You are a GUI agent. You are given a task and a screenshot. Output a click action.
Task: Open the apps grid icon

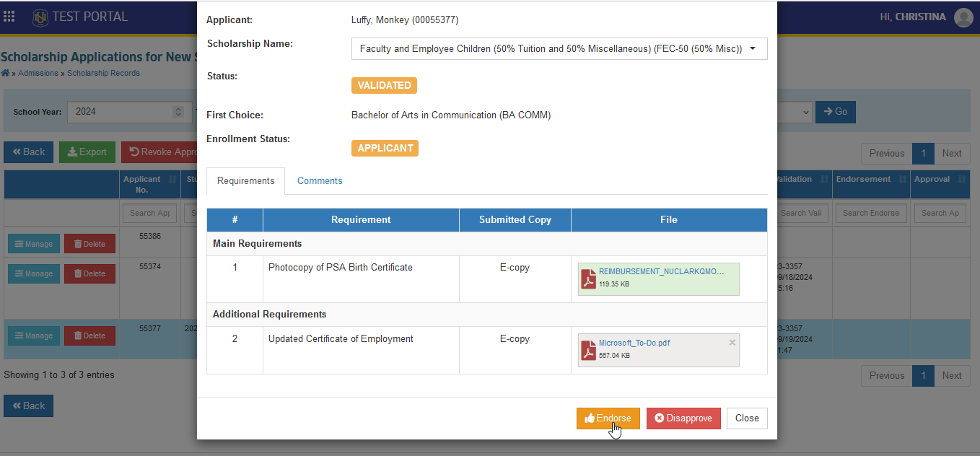9,16
